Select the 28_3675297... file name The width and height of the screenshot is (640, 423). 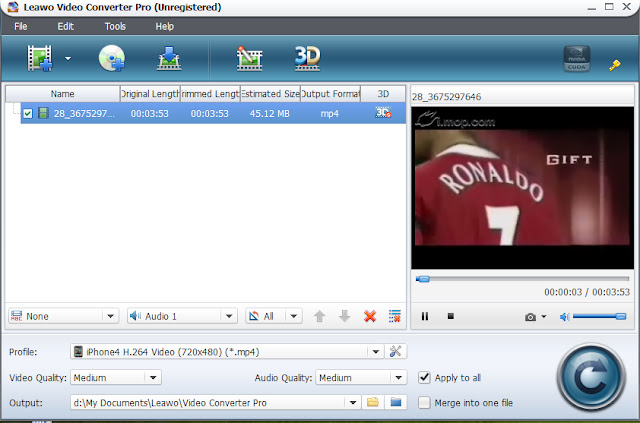point(84,114)
